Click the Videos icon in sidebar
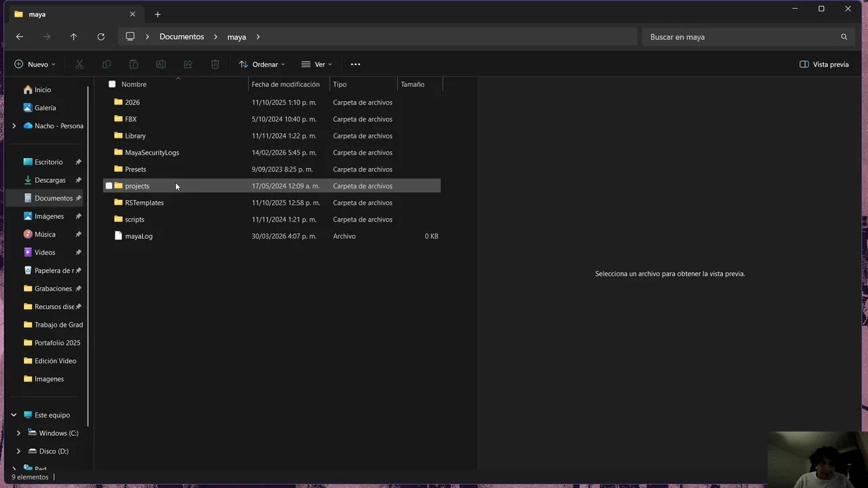The height and width of the screenshot is (488, 868). [x=28, y=252]
